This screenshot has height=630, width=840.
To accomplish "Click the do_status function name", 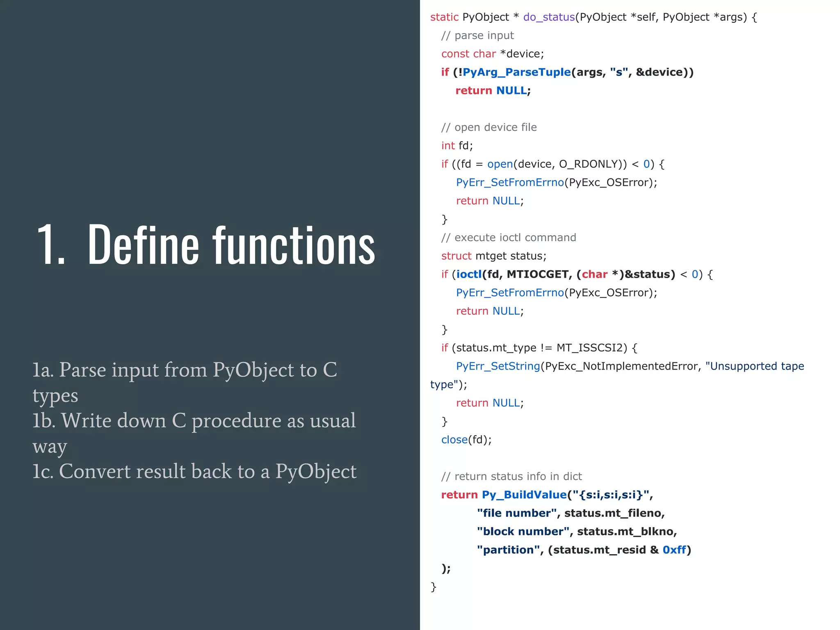I will [x=549, y=17].
